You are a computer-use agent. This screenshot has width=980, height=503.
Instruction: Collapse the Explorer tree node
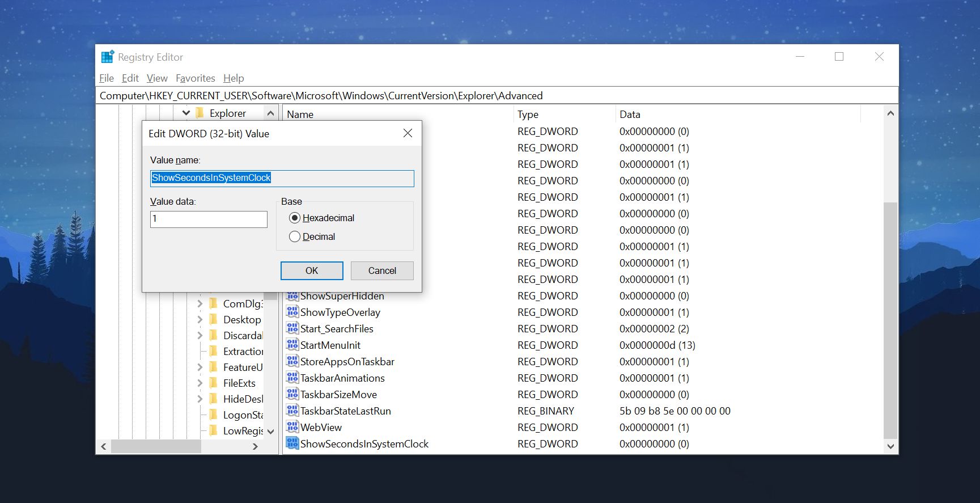[186, 113]
